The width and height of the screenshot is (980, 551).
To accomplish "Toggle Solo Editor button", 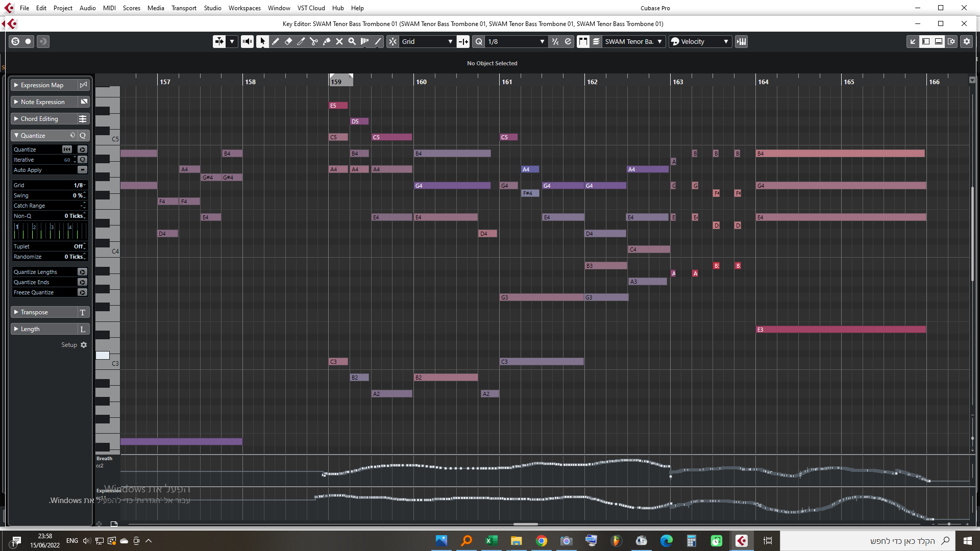I will coord(15,41).
